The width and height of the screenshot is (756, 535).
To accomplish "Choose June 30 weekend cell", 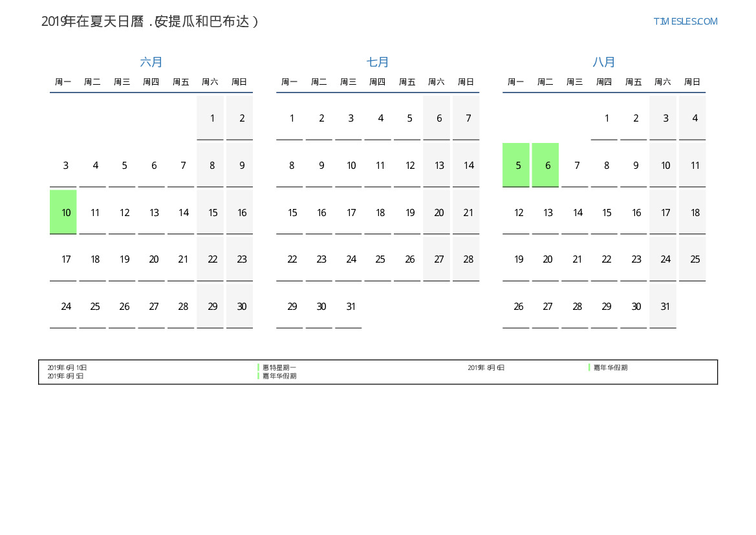I will 241,307.
